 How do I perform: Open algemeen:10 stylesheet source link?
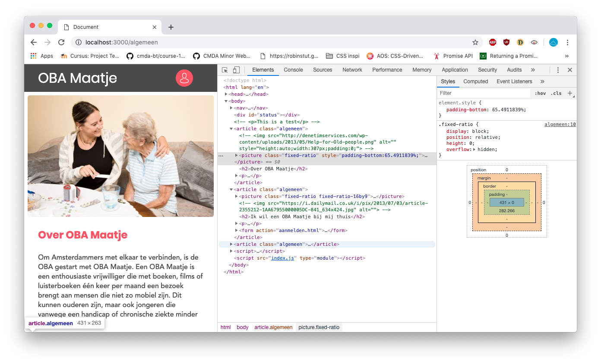560,125
